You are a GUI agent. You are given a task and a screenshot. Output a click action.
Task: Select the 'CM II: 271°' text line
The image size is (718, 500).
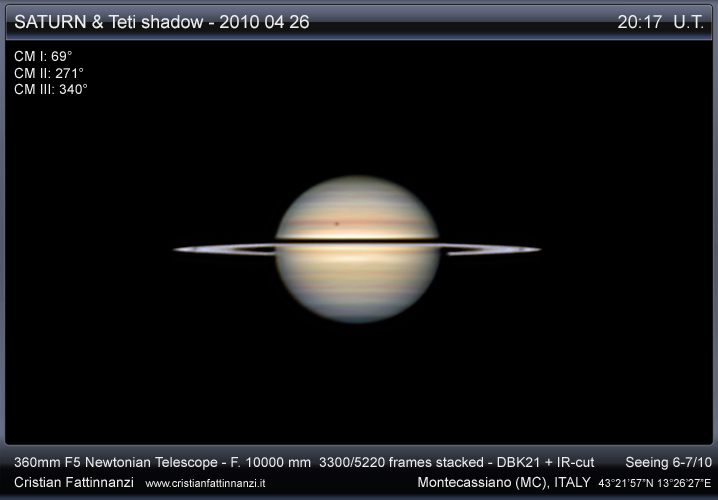48,73
